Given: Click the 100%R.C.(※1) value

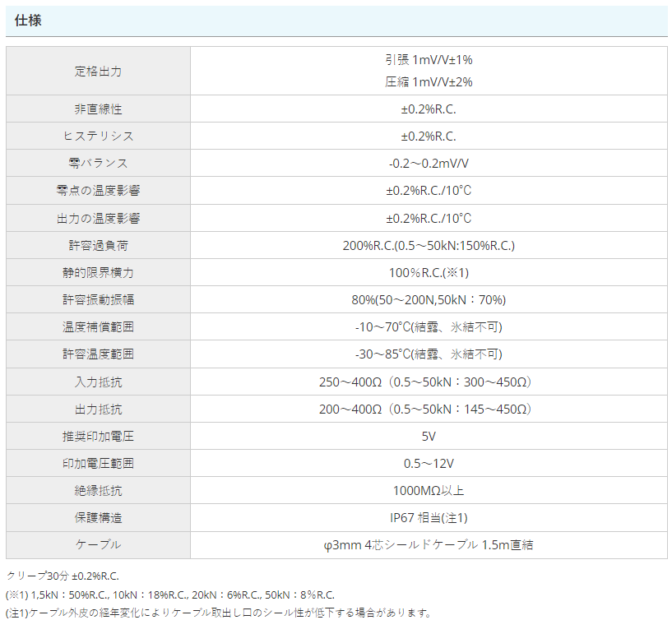Looking at the screenshot, I should [x=429, y=273].
